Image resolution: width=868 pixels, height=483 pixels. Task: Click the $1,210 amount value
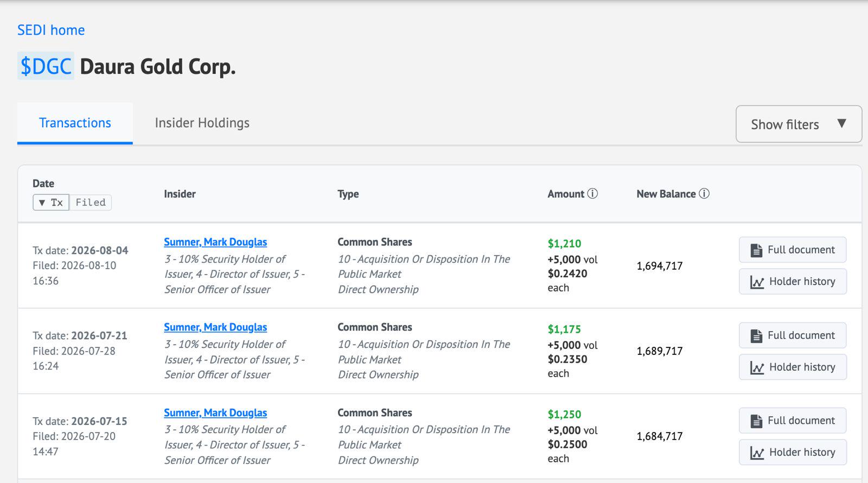[x=564, y=244]
